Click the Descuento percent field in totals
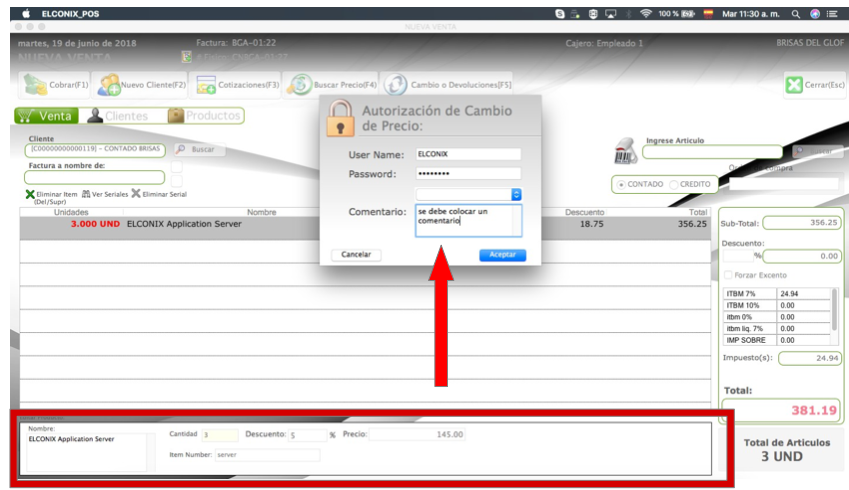This screenshot has height=490, width=849. (738, 256)
